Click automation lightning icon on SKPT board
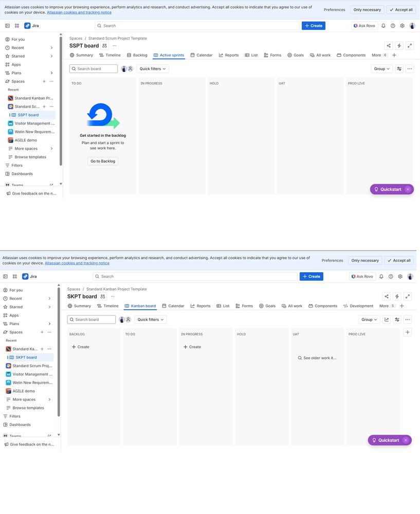 coord(397,296)
